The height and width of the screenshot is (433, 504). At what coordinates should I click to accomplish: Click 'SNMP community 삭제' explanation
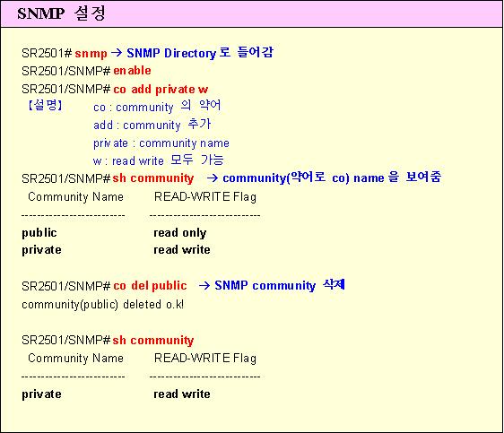pyautogui.click(x=279, y=285)
